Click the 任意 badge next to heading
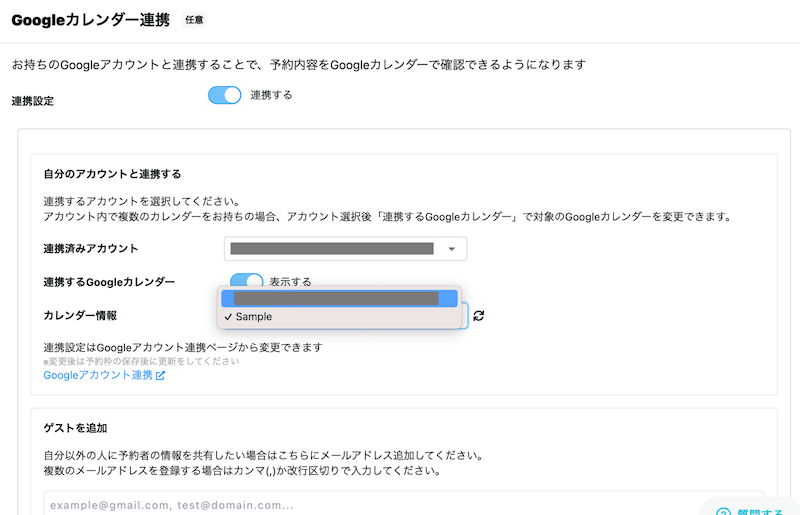Screen dimensions: 800x515 click(195, 19)
